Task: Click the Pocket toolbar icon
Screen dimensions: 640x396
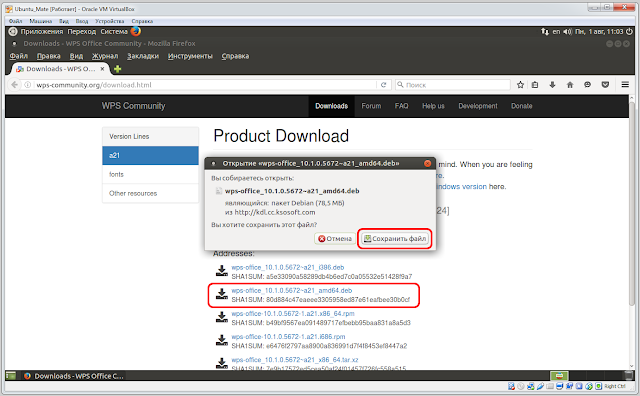Action: 605,85
